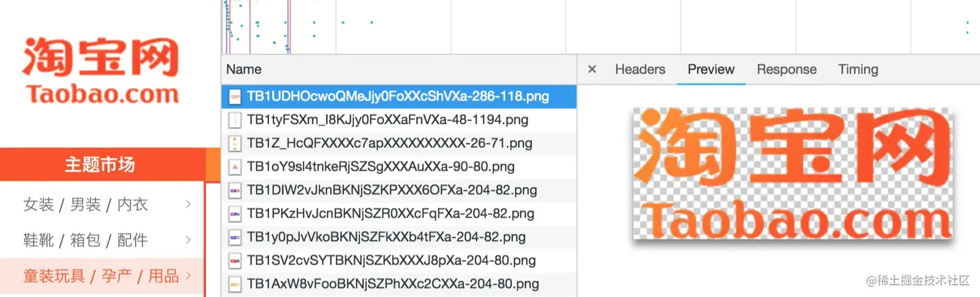Close the request details panel

tap(592, 69)
